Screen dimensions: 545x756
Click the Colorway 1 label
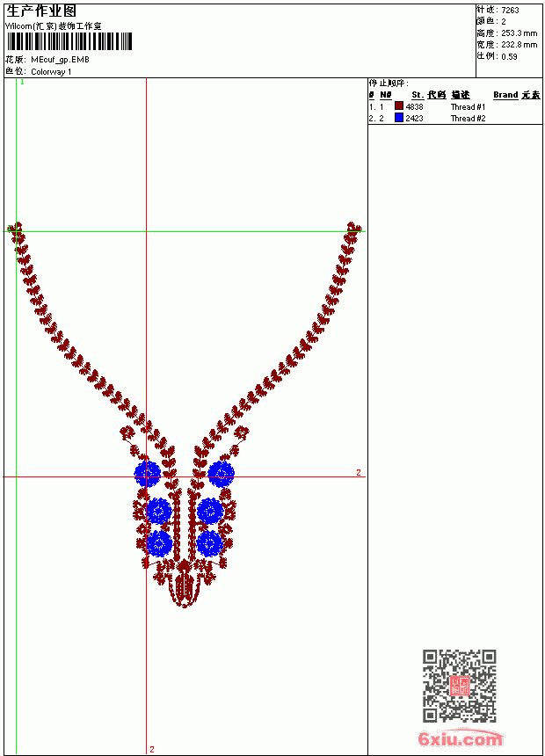point(51,72)
